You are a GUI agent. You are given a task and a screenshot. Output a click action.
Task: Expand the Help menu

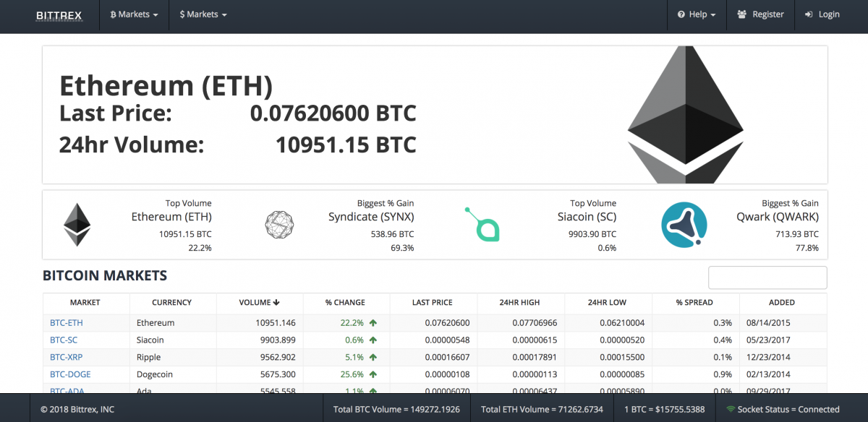[697, 14]
